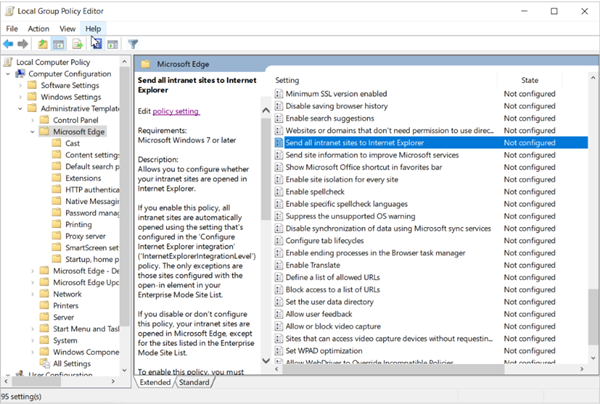600x404 pixels.
Task: Click policy icon for Allow user feedback
Action: coord(279,314)
